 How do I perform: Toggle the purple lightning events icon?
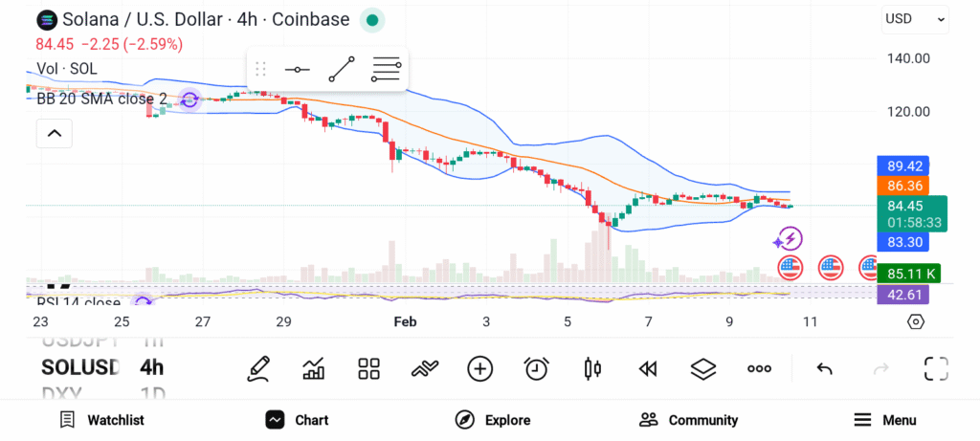pyautogui.click(x=789, y=238)
